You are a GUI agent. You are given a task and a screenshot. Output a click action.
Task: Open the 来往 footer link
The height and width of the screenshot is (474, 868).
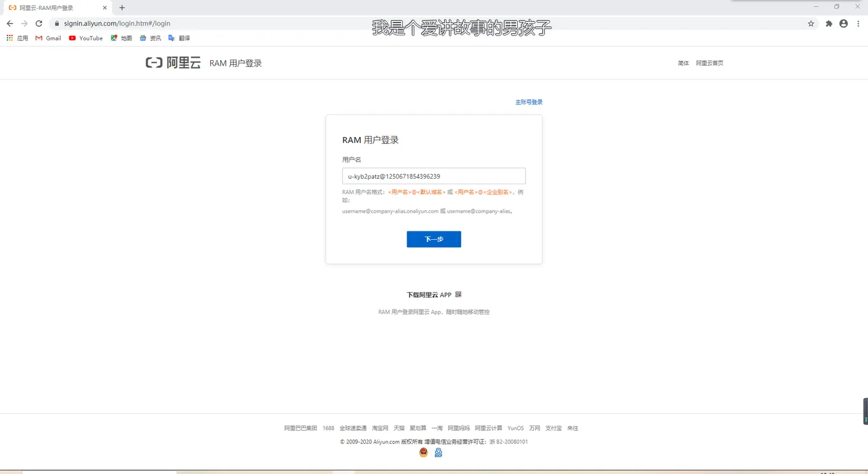[x=572, y=428]
